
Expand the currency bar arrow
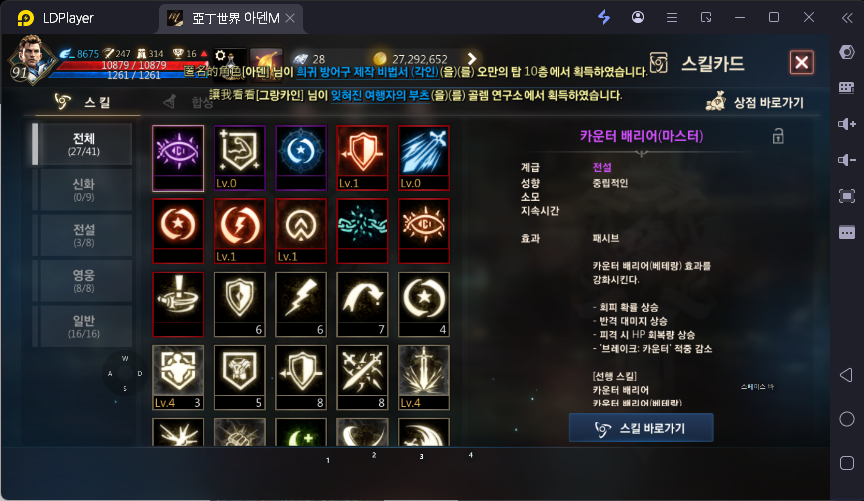(x=472, y=58)
